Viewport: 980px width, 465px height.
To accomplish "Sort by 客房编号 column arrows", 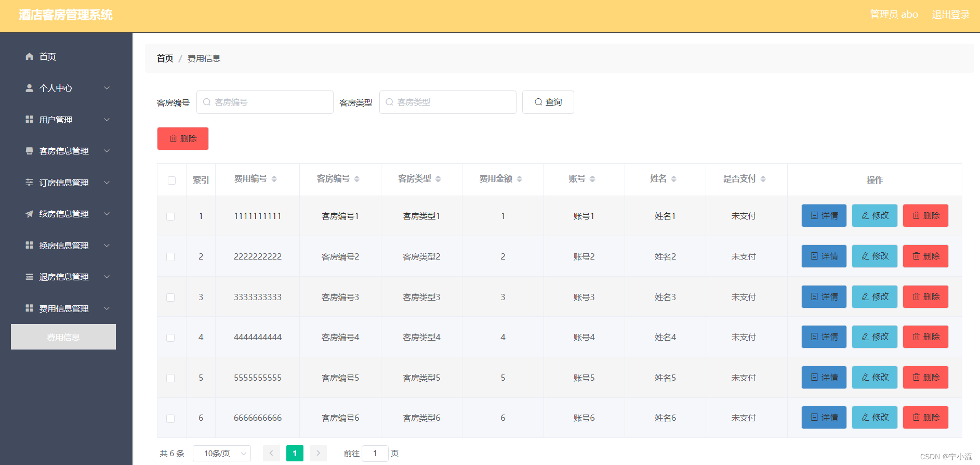I will click(357, 179).
